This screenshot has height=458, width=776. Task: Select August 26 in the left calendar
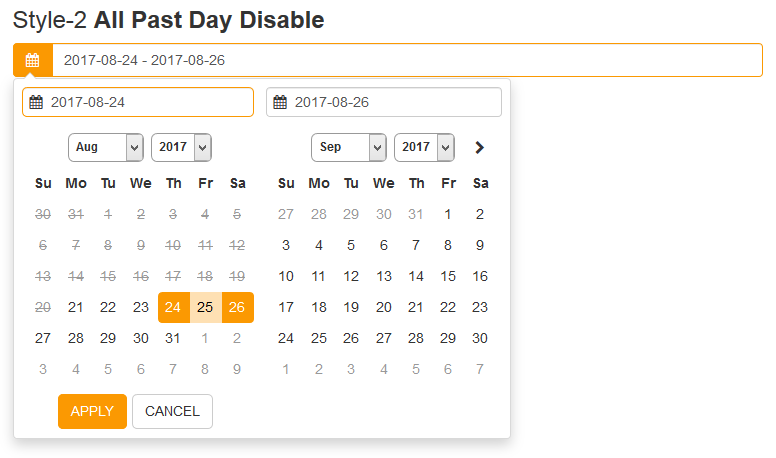[x=237, y=307]
